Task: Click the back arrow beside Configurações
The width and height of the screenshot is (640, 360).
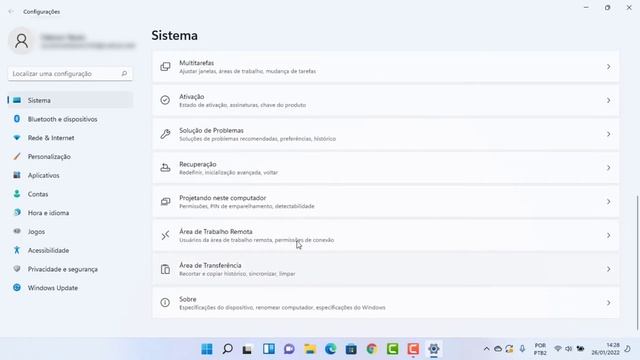Action: 11,11
